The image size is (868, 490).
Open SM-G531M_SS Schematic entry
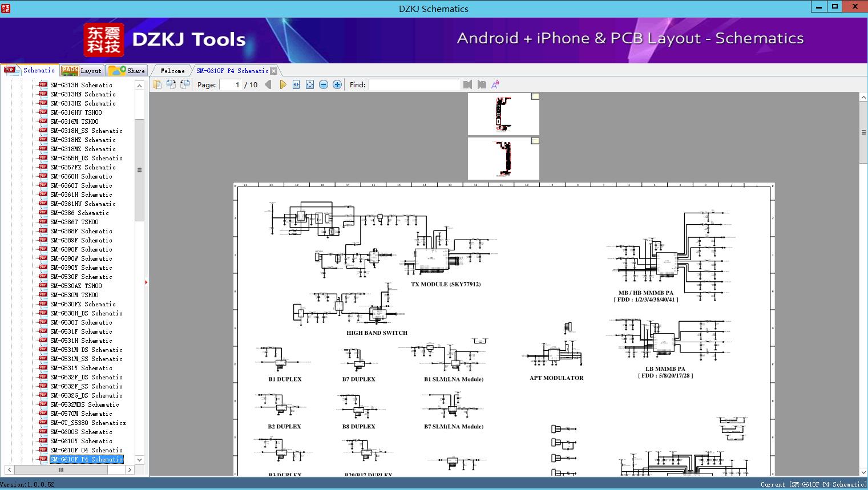coord(86,359)
